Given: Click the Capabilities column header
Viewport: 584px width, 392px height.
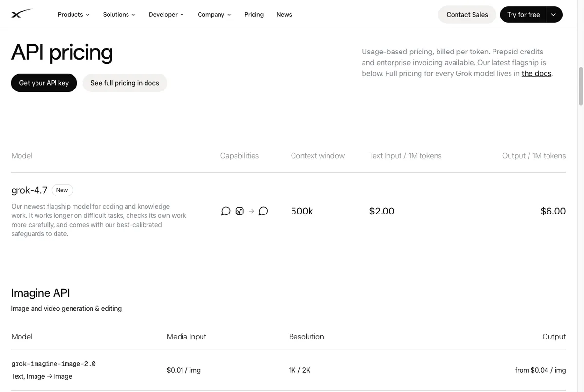Looking at the screenshot, I should pos(239,156).
